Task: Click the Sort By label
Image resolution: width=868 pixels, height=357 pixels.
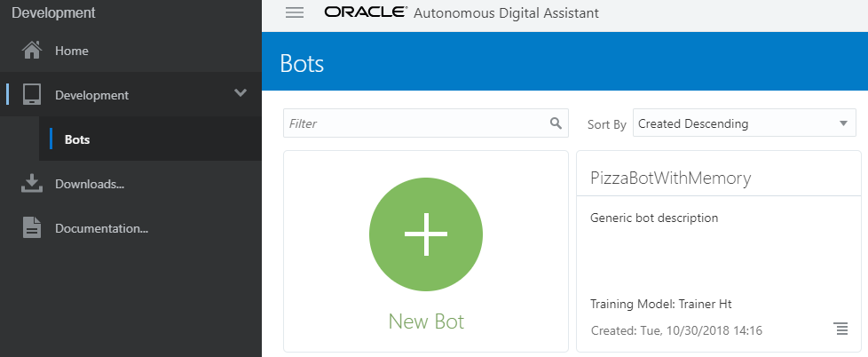Action: coord(607,124)
